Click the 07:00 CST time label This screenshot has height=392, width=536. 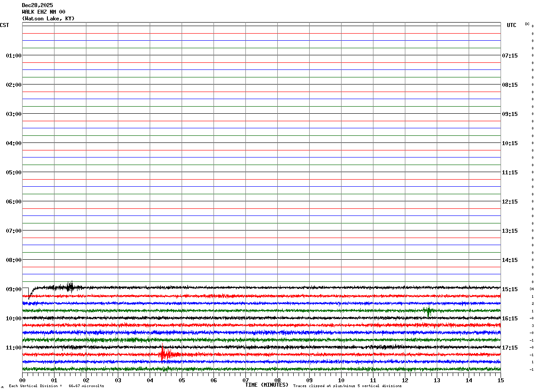[x=14, y=231]
